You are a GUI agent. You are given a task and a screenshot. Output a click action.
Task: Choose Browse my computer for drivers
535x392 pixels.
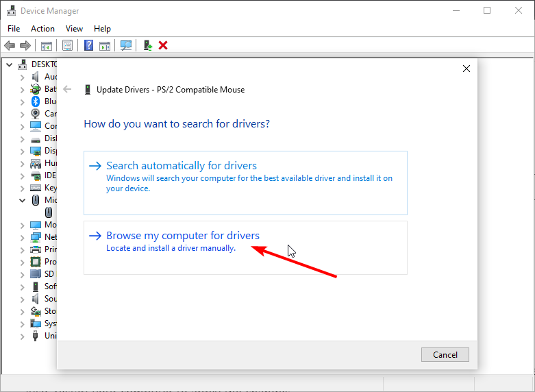[245, 247]
